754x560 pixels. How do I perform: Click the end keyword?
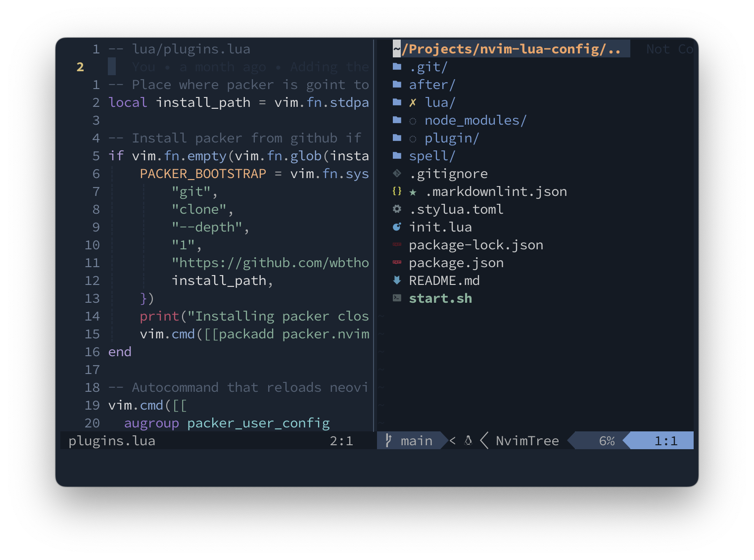(x=120, y=352)
